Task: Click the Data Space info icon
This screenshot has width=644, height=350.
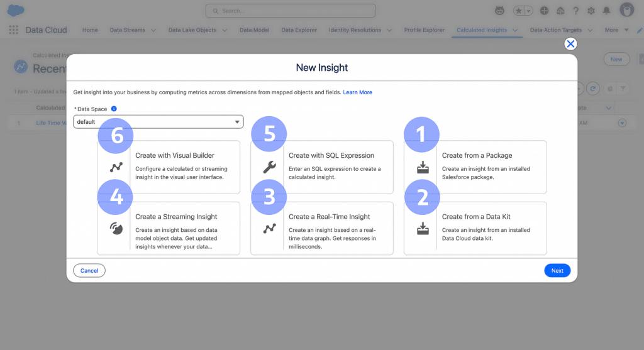Action: [114, 109]
